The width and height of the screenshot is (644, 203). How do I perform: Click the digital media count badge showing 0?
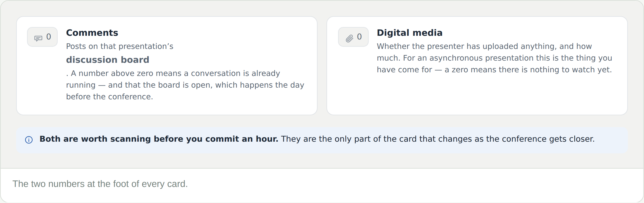pyautogui.click(x=353, y=37)
